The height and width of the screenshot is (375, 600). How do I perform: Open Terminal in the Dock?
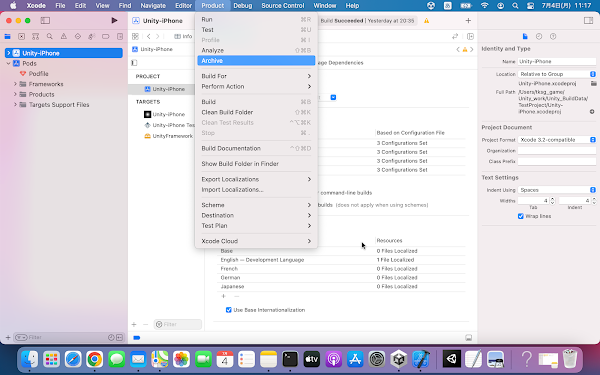[290, 359]
